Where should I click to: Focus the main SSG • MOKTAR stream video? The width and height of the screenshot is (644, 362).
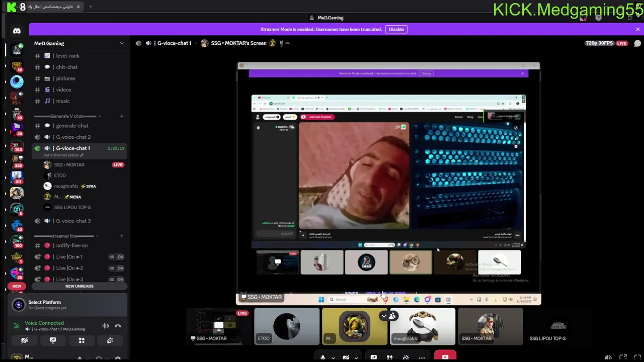pyautogui.click(x=388, y=184)
